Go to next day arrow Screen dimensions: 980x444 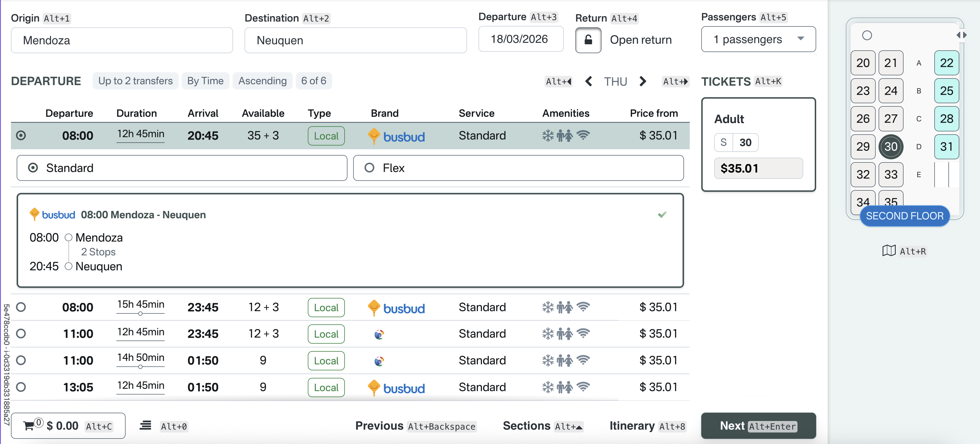[643, 81]
